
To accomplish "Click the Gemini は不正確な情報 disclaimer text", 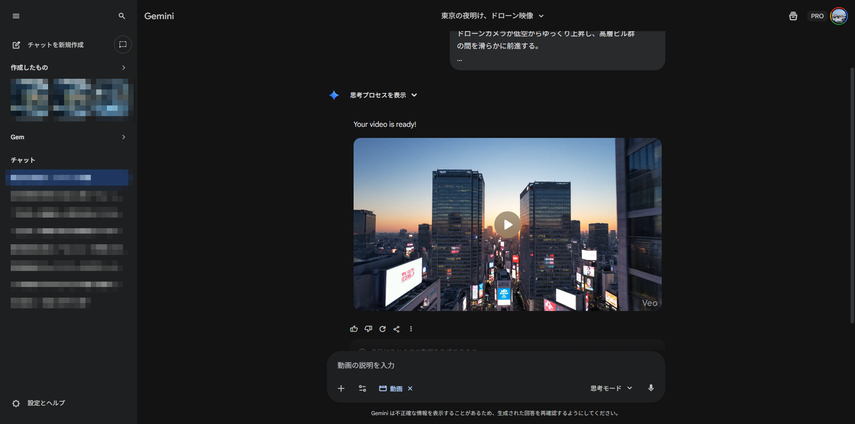I will (x=495, y=413).
